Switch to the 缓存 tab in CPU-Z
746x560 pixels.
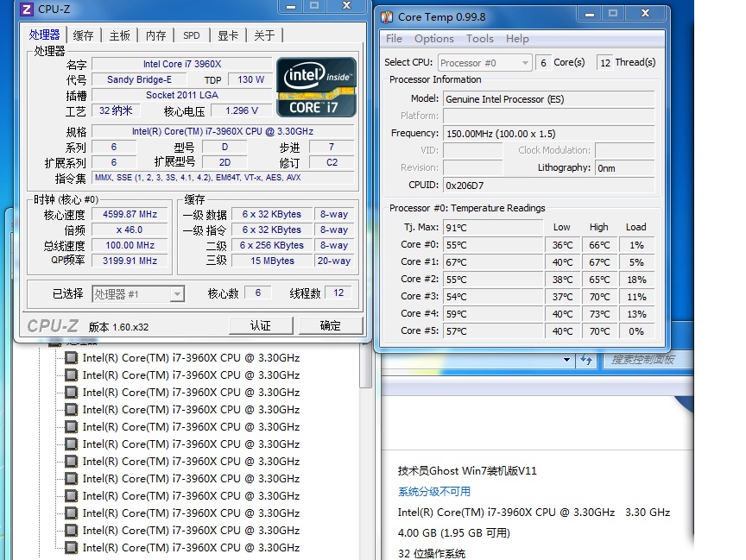click(83, 35)
